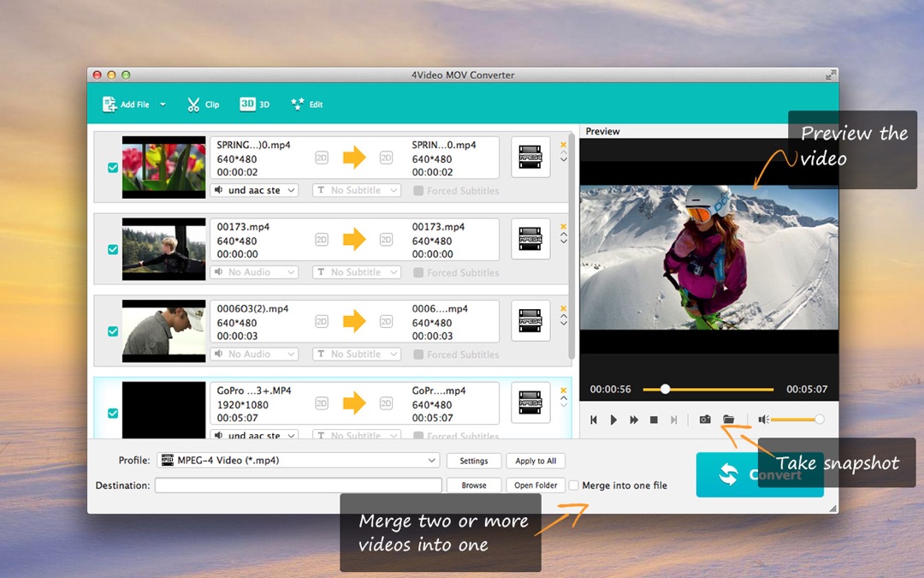Uncheck the GoPro video checkbox
Viewport: 924px width, 578px height.
point(113,414)
